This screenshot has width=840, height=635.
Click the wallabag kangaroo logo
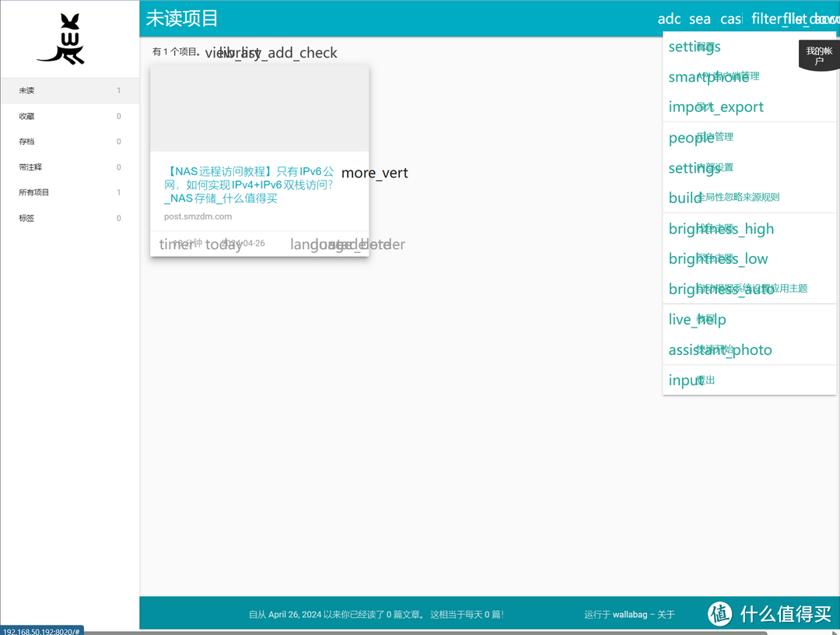pyautogui.click(x=61, y=40)
